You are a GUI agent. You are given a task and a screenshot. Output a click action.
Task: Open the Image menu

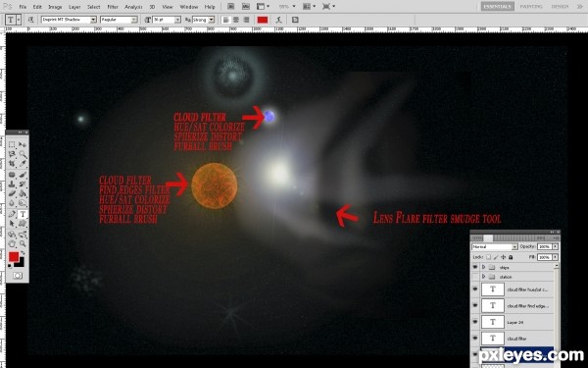[x=55, y=7]
